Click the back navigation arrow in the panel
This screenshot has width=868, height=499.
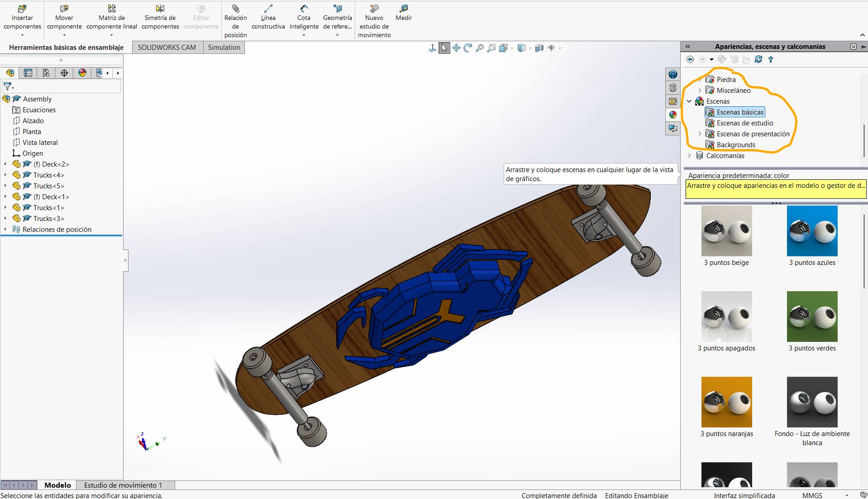tap(691, 59)
